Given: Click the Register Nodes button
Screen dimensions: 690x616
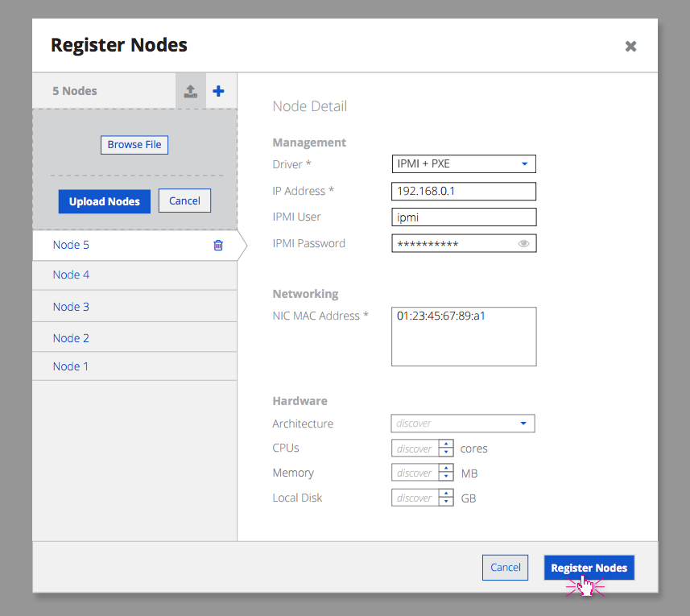Looking at the screenshot, I should click(589, 568).
